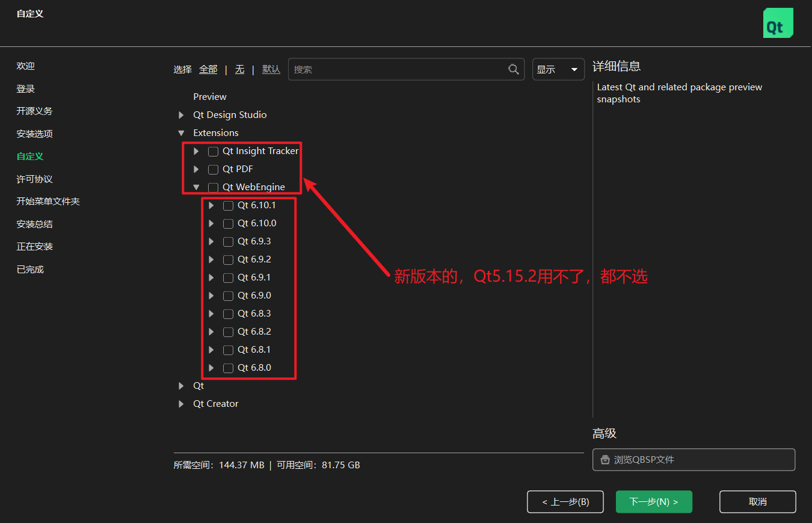Expand the top-level Qt node
The image size is (812, 523).
(x=181, y=386)
